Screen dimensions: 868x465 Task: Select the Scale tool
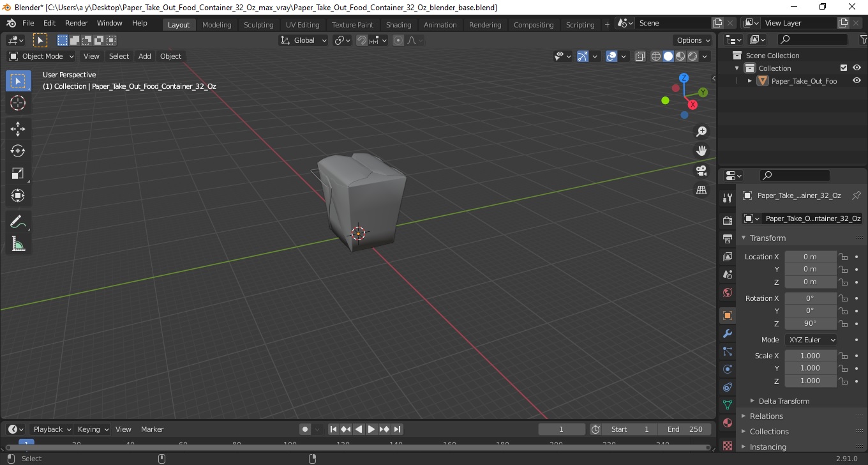tap(18, 173)
